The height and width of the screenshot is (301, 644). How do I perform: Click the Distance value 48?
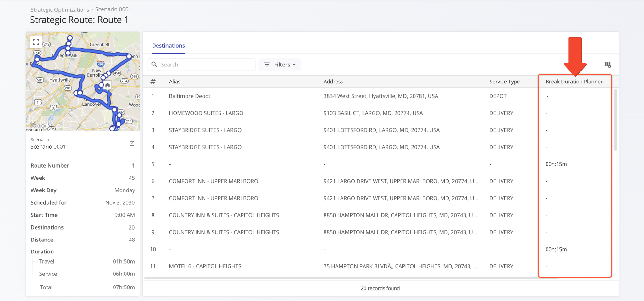pyautogui.click(x=131, y=240)
